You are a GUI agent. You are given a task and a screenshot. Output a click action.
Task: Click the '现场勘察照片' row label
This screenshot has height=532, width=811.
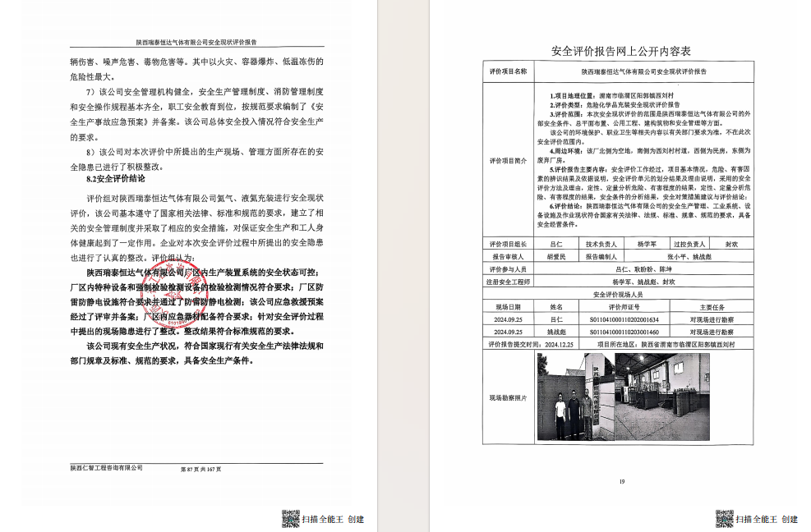pyautogui.click(x=508, y=397)
